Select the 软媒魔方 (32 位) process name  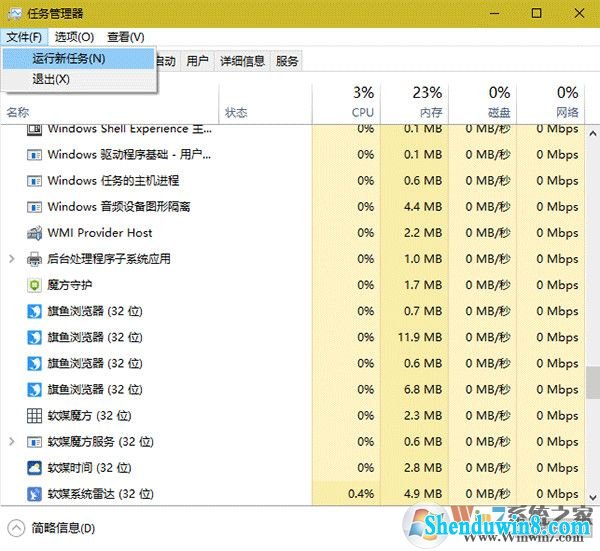(x=90, y=416)
